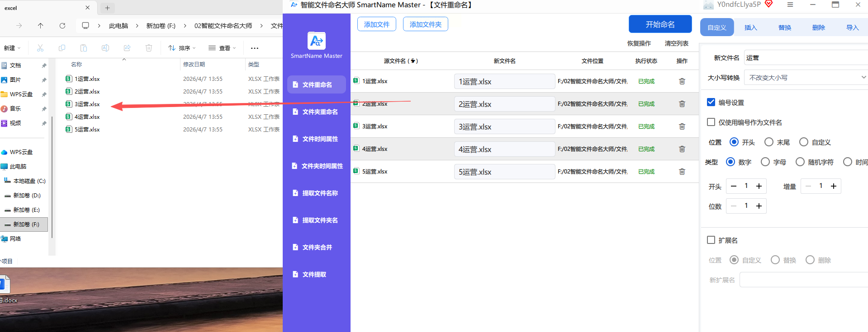Expand the 排序 sort dropdown in Explorer
This screenshot has height=332, width=868.
tap(182, 48)
